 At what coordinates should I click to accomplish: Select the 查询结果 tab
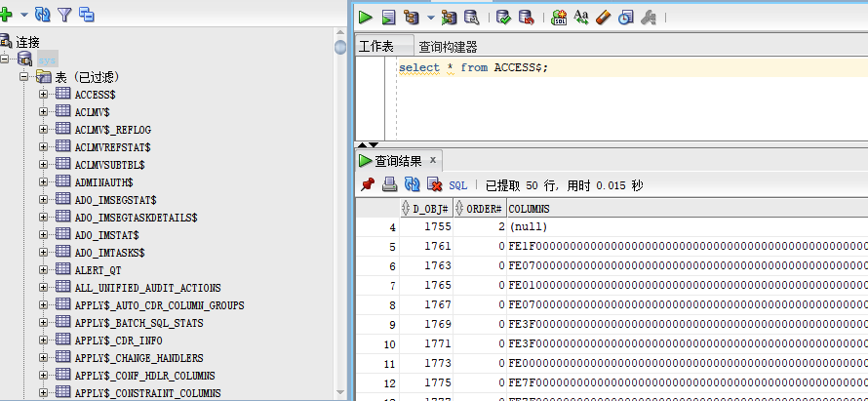point(398,161)
